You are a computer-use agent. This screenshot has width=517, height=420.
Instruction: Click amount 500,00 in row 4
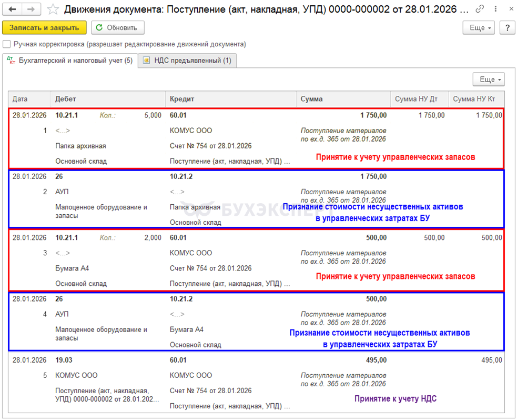[x=376, y=299]
